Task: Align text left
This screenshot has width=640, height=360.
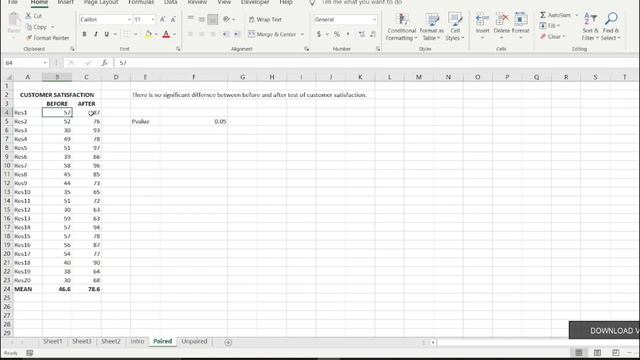Action: pos(190,34)
